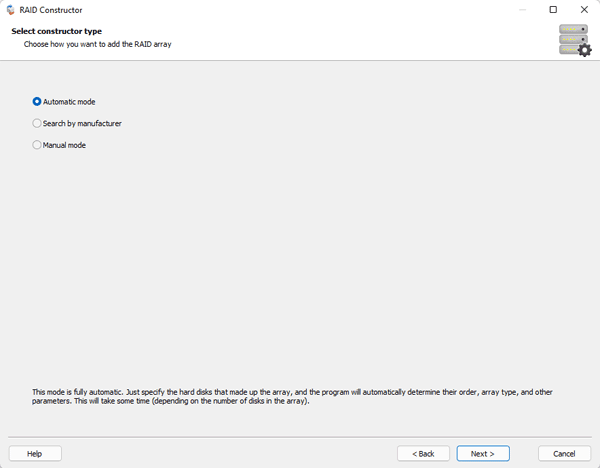Image resolution: width=600 pixels, height=468 pixels.
Task: Enable Manual mode radio button
Action: click(37, 145)
